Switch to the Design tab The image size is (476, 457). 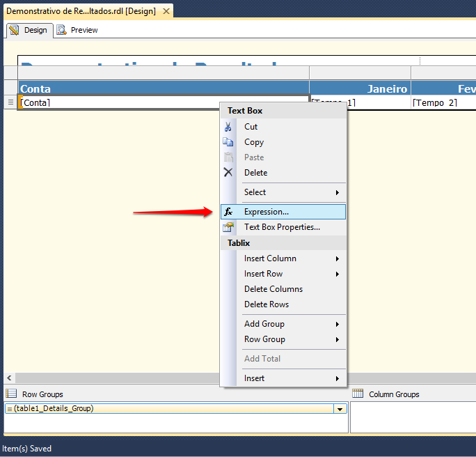(29, 30)
